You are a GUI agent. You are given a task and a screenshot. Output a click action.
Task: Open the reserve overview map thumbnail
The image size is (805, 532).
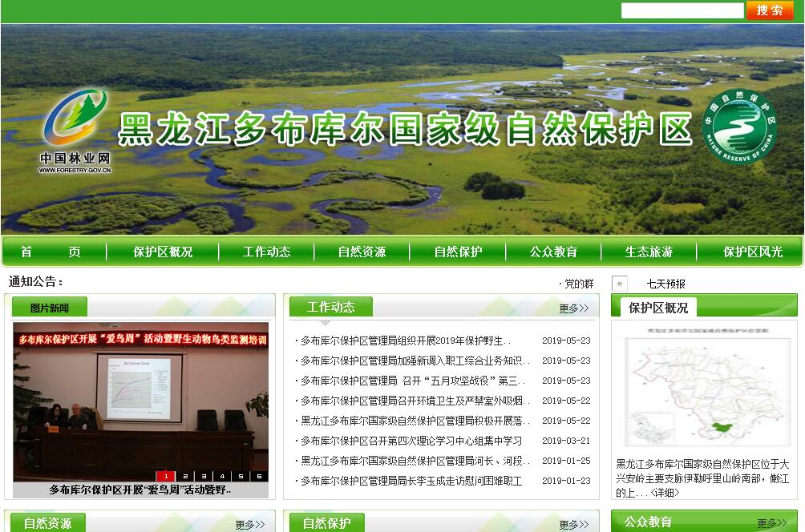703,388
